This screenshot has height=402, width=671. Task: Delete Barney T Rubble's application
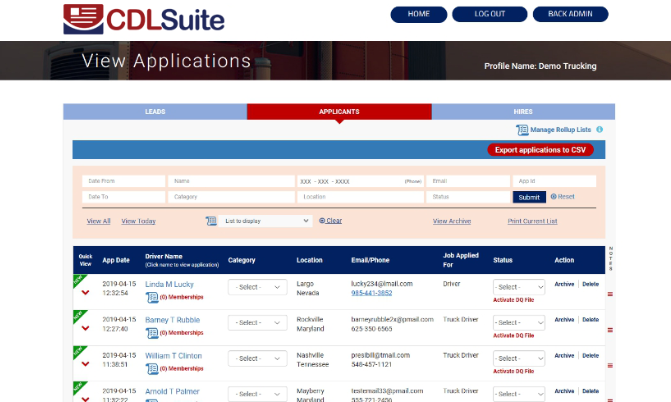pos(591,320)
